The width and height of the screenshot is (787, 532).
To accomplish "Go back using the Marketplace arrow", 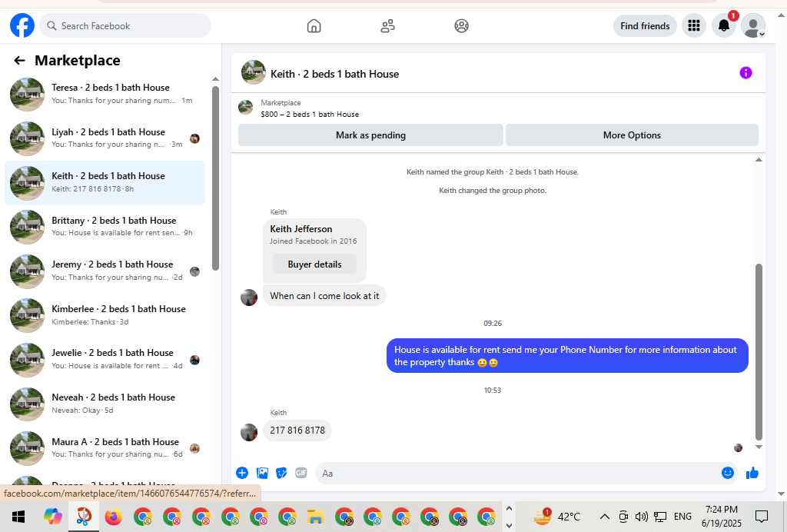I will coord(19,61).
